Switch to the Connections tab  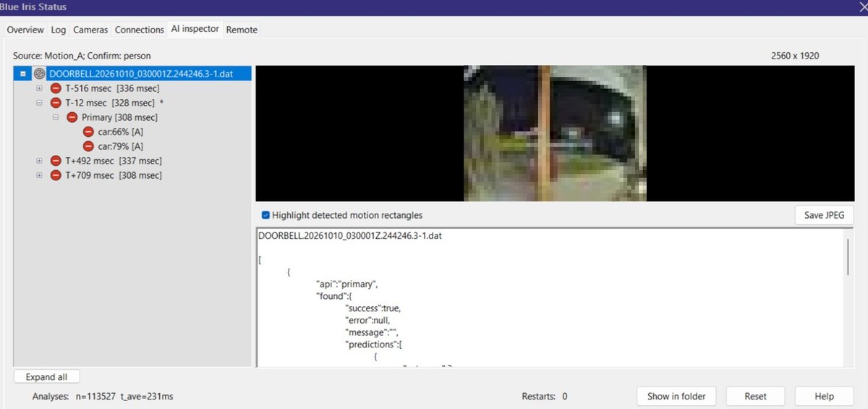pos(140,30)
